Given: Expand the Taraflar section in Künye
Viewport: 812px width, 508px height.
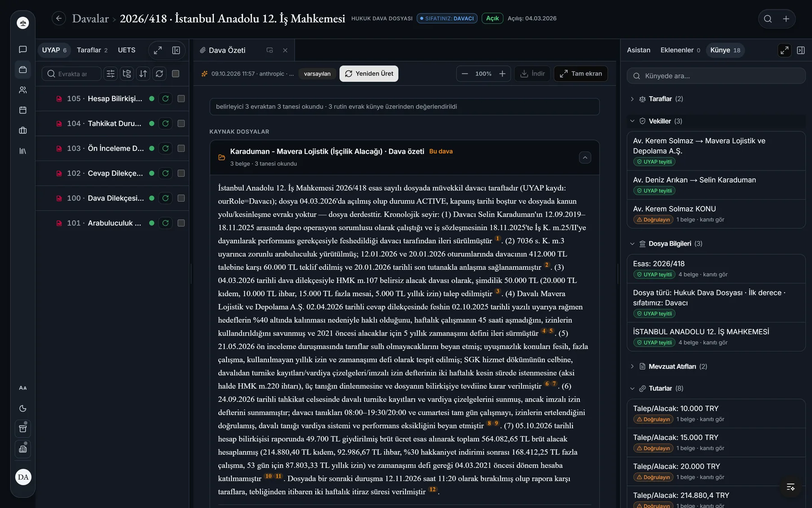Looking at the screenshot, I should (x=632, y=99).
